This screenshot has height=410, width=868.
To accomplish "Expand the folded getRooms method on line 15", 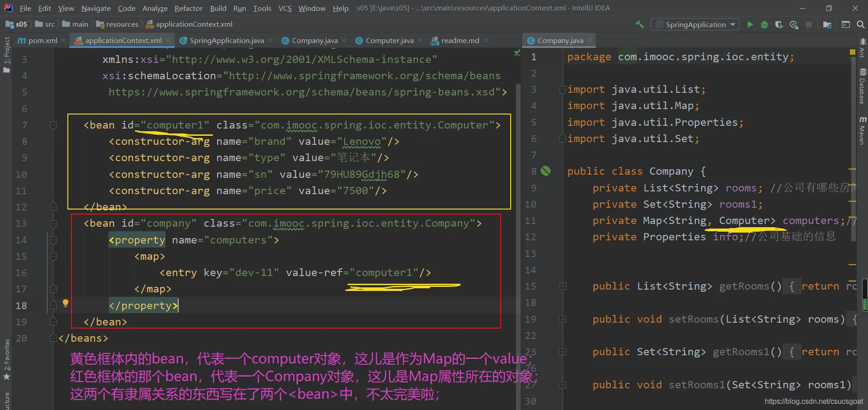I will 563,286.
